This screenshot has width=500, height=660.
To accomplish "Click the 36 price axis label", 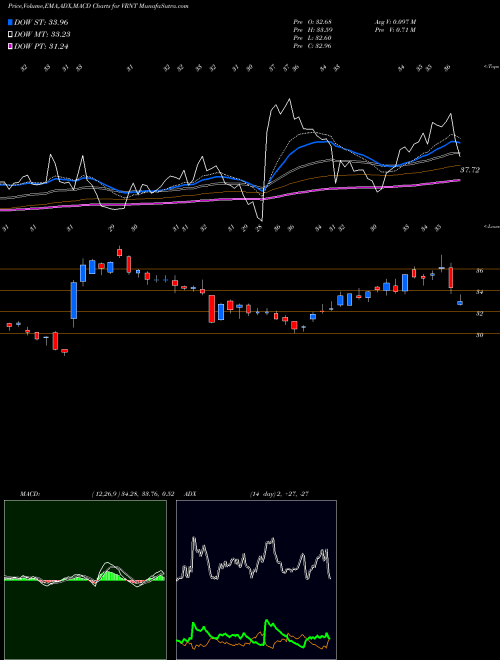I will pyautogui.click(x=479, y=271).
